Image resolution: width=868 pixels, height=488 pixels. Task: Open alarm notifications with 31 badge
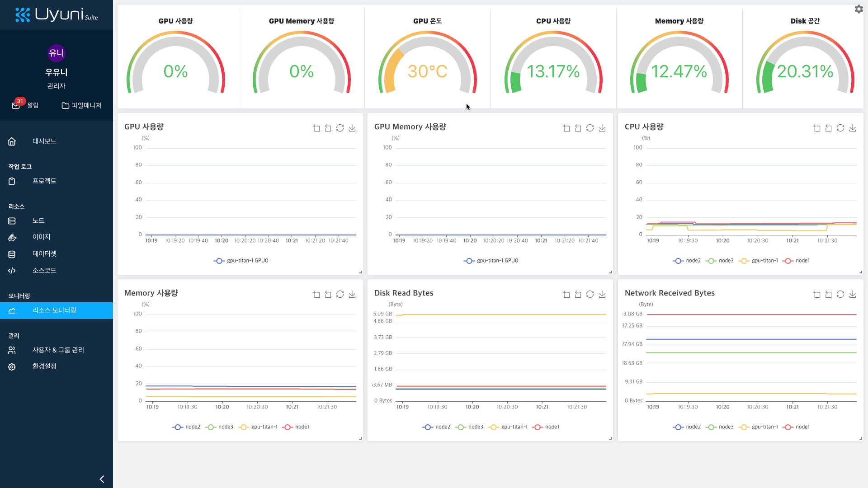25,105
